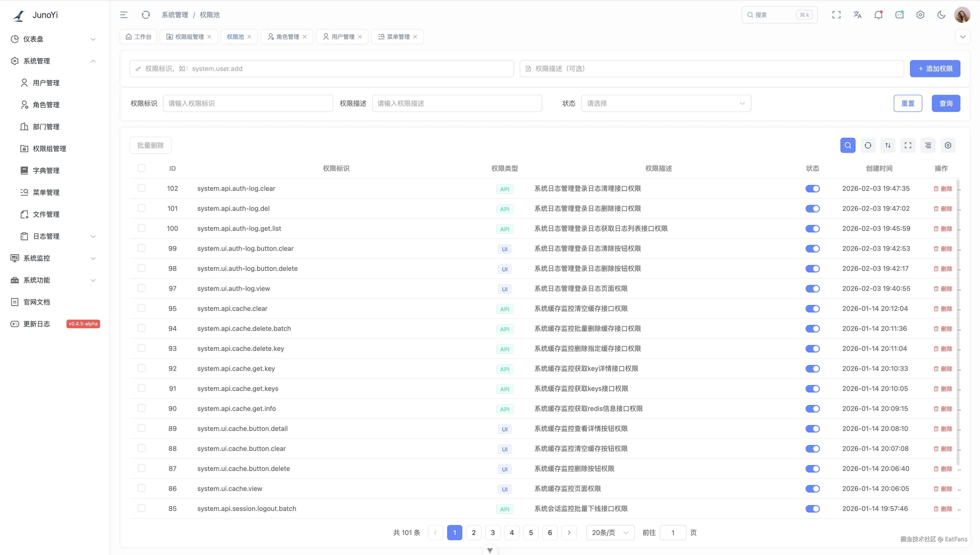Click the refresh icon beside the breadcrumb
Viewport: 980px width, 555px height.
(x=146, y=15)
